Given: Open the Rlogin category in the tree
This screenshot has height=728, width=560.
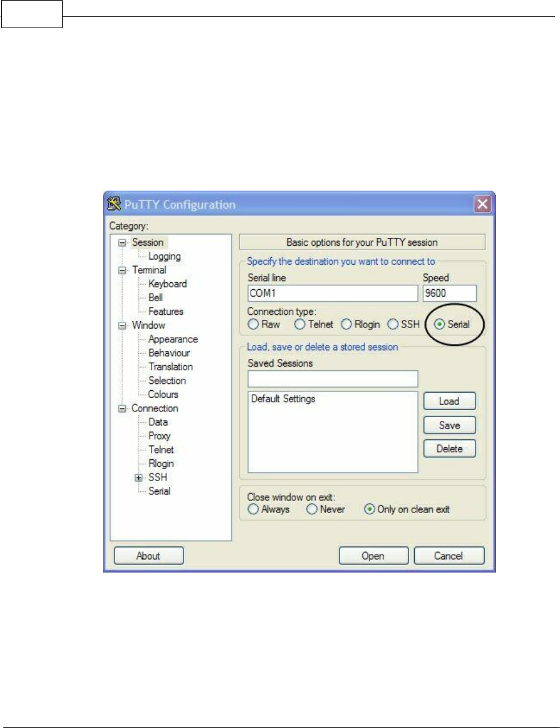Looking at the screenshot, I should tap(161, 463).
